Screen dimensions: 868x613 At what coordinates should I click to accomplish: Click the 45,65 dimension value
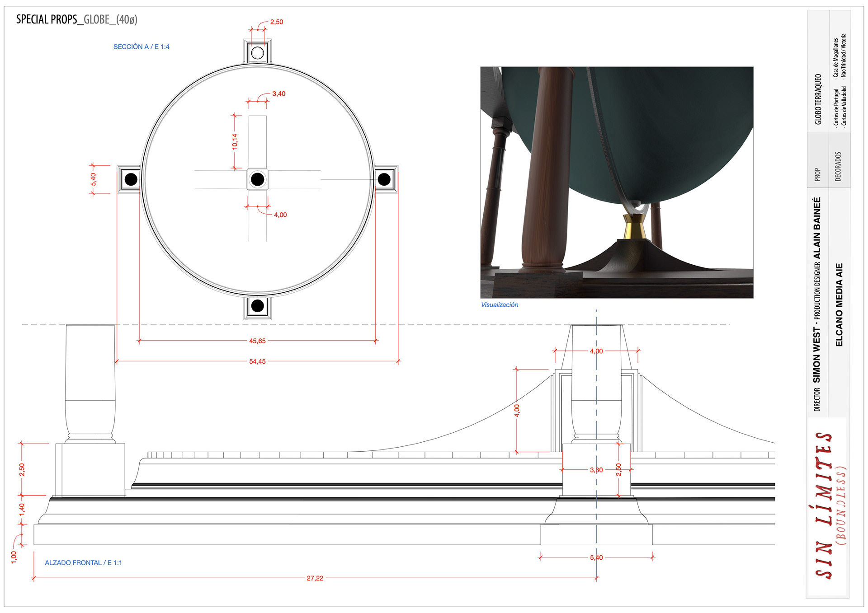click(x=257, y=341)
